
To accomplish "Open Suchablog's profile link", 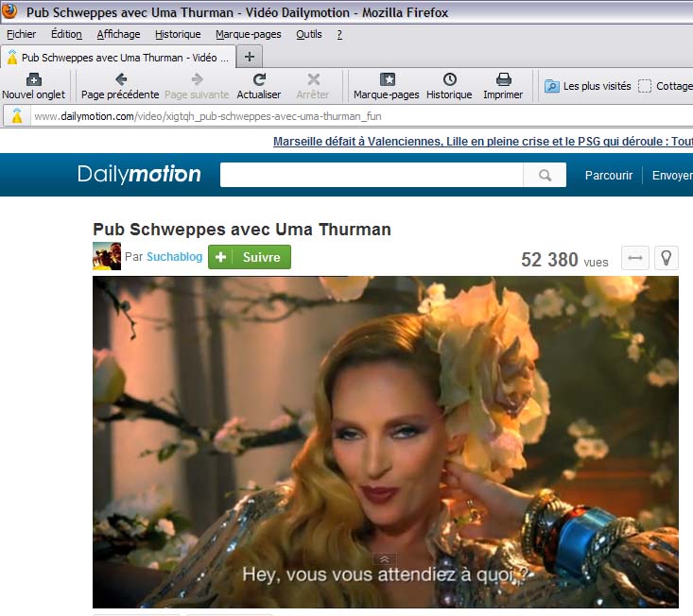I will [174, 257].
